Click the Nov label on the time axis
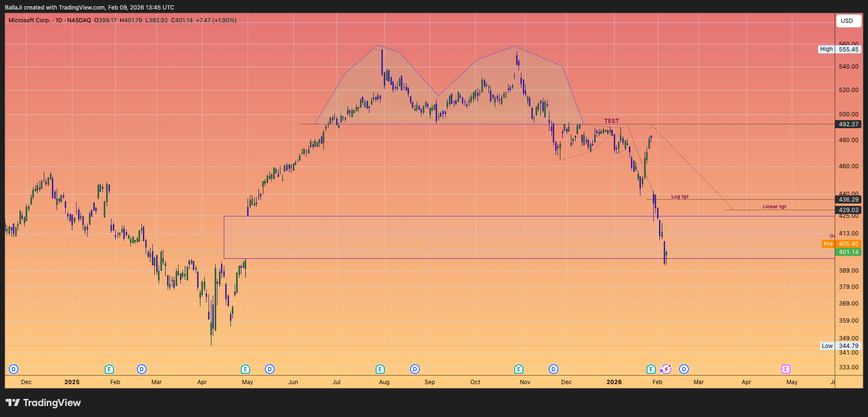The width and height of the screenshot is (868, 417). pos(525,382)
